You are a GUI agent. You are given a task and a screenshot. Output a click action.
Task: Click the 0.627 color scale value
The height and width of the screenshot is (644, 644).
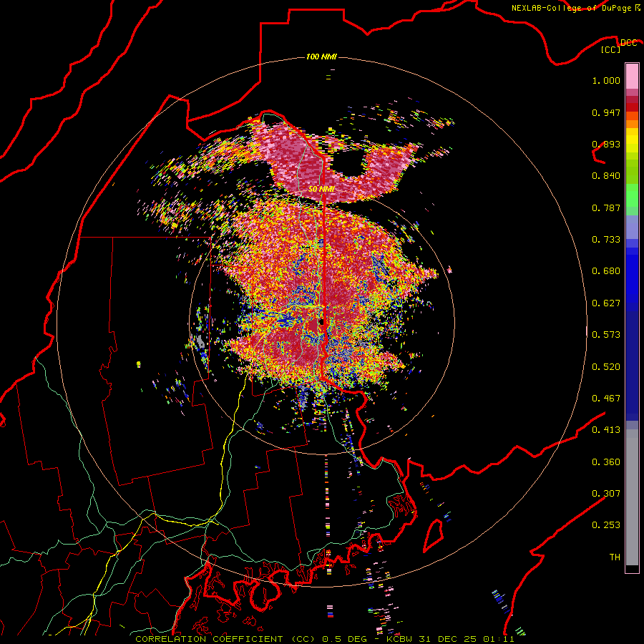coord(606,303)
